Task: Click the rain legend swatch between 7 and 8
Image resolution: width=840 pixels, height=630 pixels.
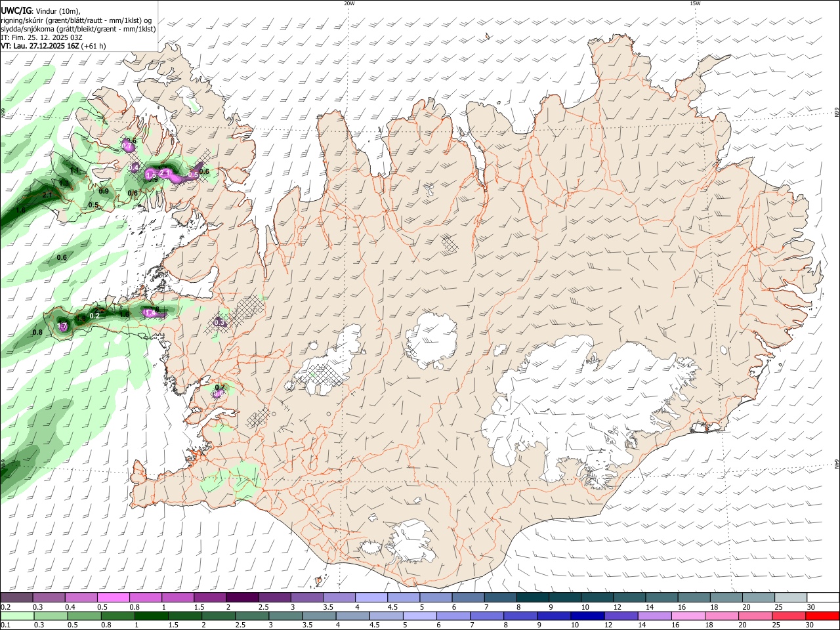Action: pyautogui.click(x=487, y=616)
